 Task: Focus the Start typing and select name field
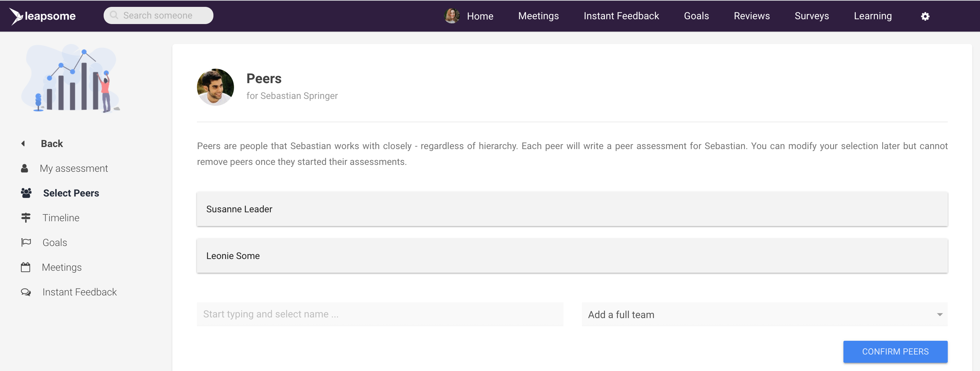coord(380,314)
